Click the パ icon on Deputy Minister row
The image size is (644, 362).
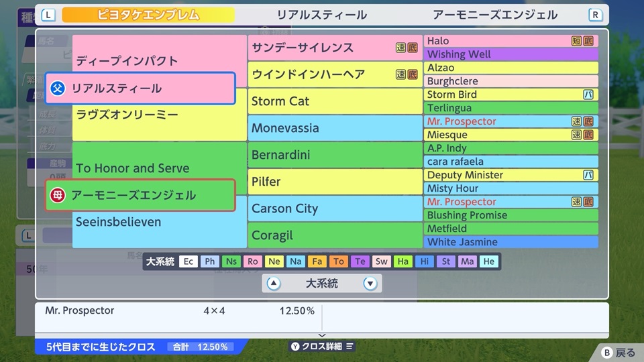click(588, 175)
